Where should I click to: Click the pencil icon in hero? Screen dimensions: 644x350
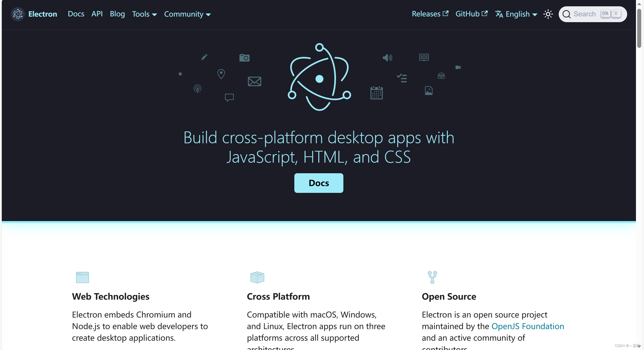point(204,57)
